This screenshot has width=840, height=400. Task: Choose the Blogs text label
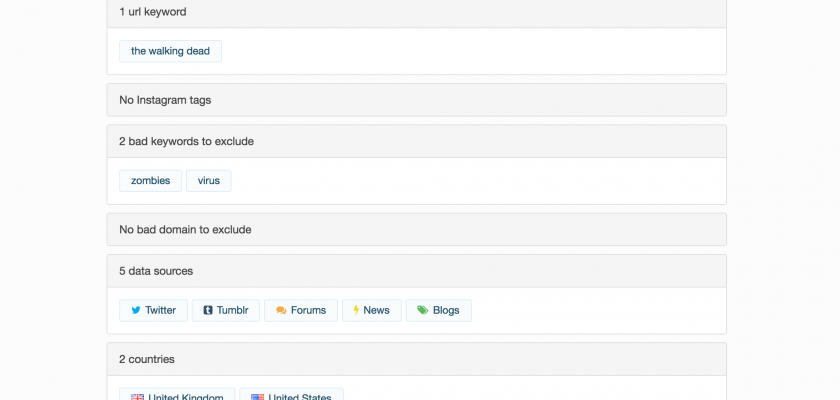coord(446,310)
